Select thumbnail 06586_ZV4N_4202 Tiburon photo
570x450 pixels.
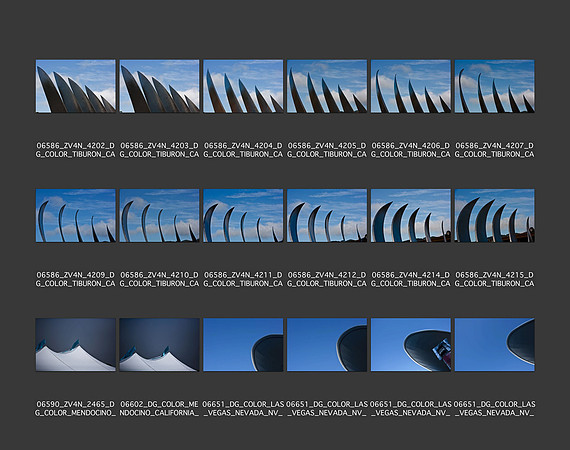(76, 86)
